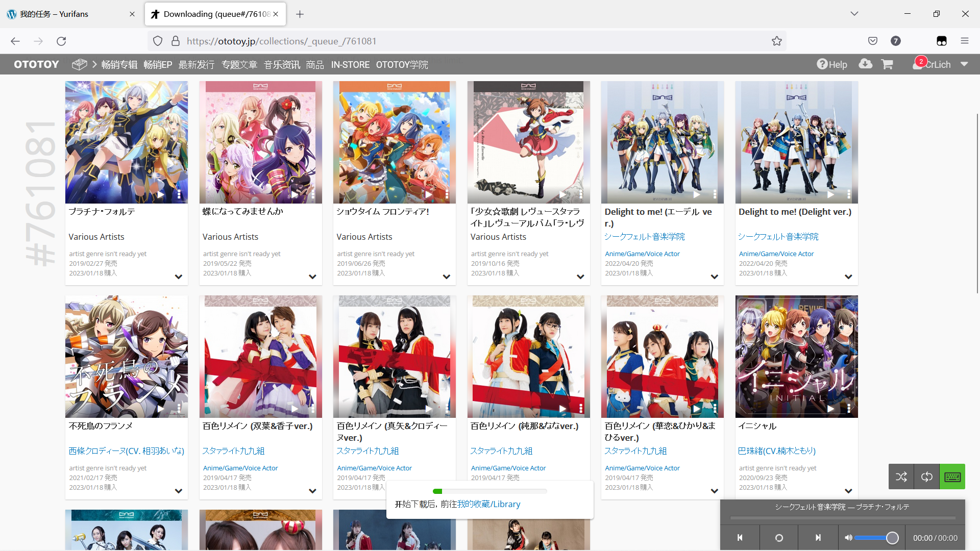
Task: Open more options on 純那&なな ver. cover
Action: click(581, 409)
